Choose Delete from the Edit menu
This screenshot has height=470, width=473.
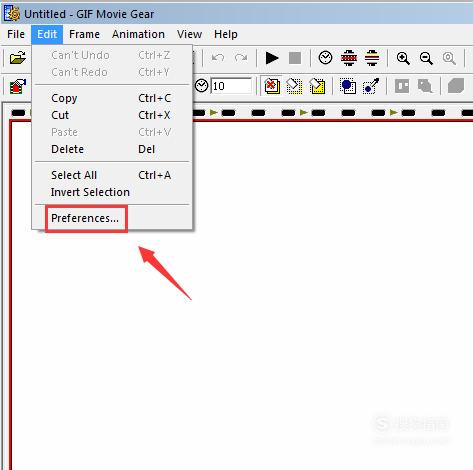coord(112,149)
